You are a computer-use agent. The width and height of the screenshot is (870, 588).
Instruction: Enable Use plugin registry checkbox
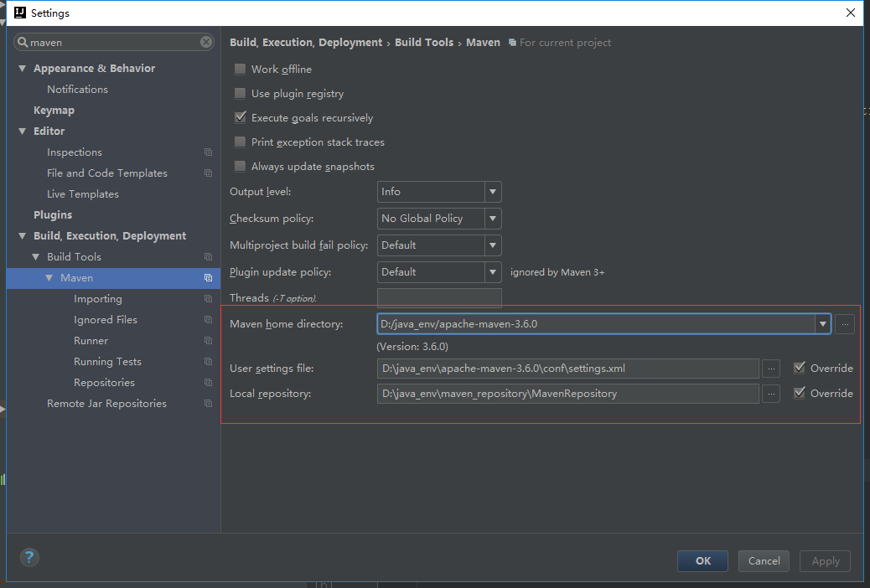point(241,93)
